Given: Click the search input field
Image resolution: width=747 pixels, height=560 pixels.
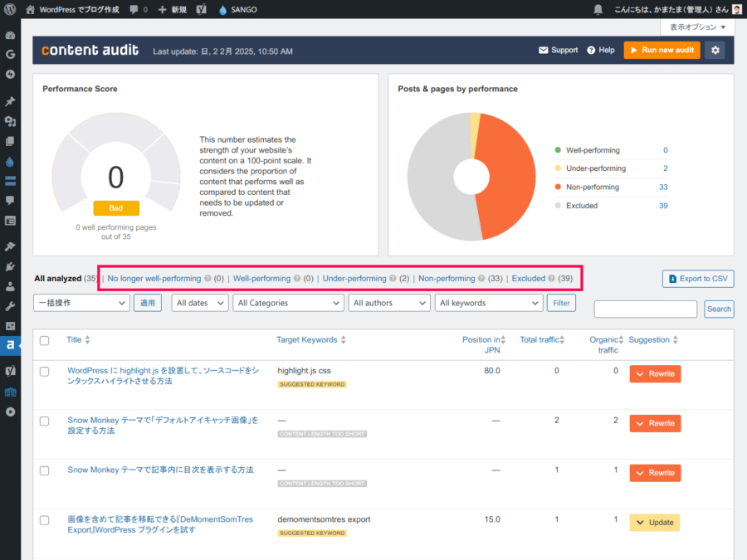Looking at the screenshot, I should pos(646,309).
